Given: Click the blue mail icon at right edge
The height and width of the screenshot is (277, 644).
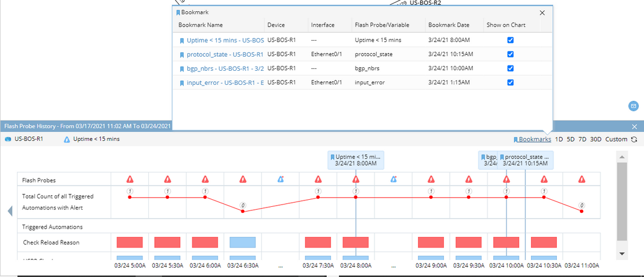Looking at the screenshot, I should [633, 106].
